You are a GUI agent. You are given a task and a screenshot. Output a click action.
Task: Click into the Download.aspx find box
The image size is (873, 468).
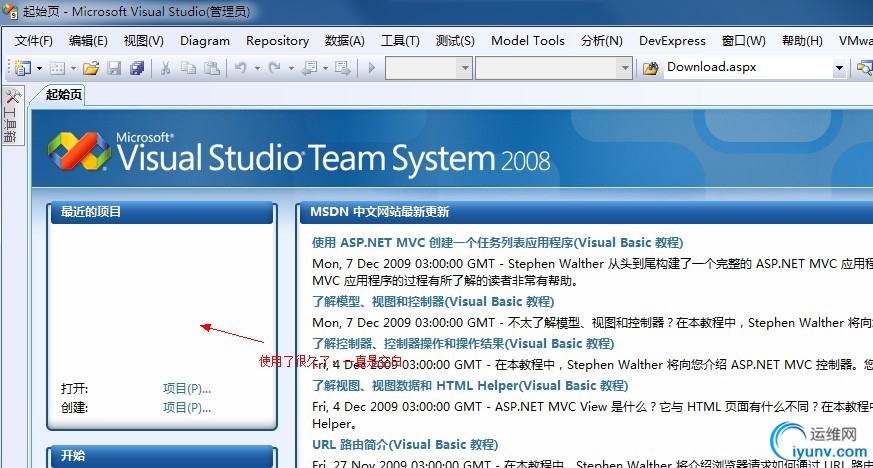coord(748,67)
